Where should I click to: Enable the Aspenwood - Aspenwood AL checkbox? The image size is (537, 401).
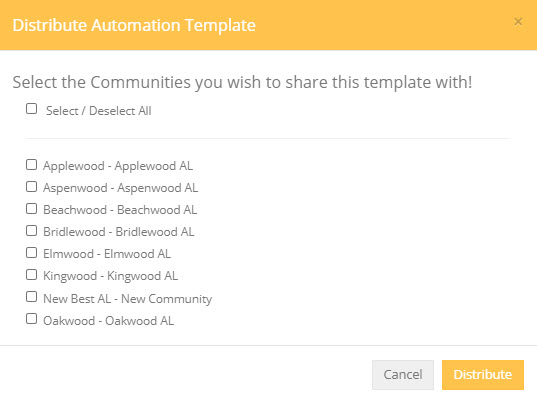coord(32,187)
